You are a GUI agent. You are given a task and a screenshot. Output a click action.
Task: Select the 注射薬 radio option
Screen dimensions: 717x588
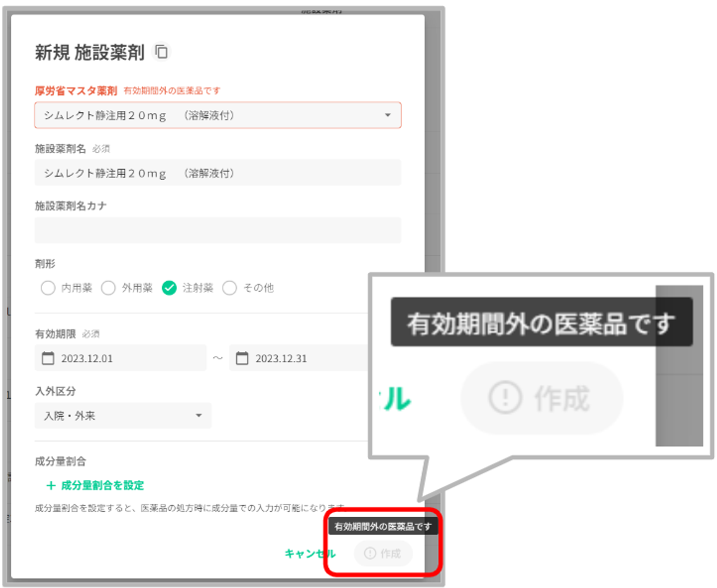[x=169, y=288]
